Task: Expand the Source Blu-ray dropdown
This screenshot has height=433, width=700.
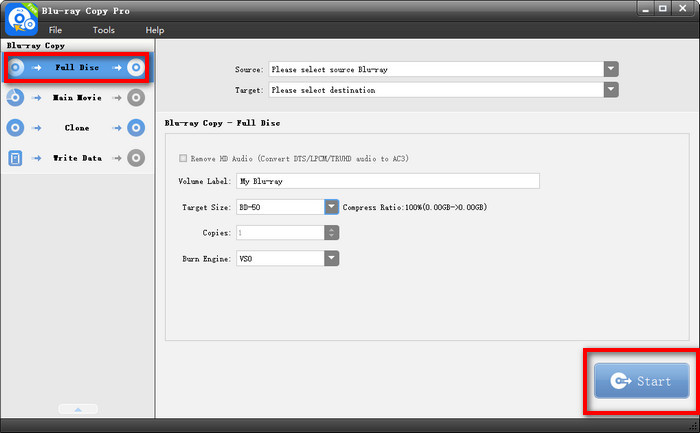Action: coord(611,69)
